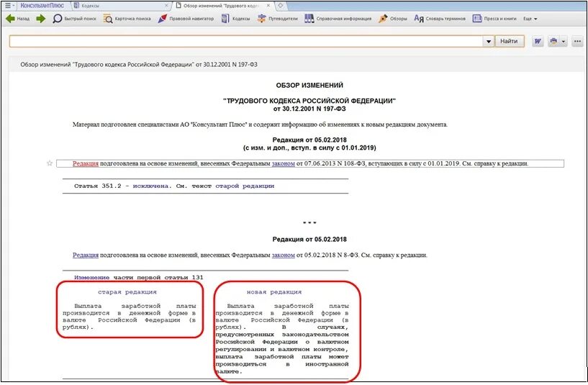Print the document with printer icon
The height and width of the screenshot is (385, 588).
(x=553, y=41)
